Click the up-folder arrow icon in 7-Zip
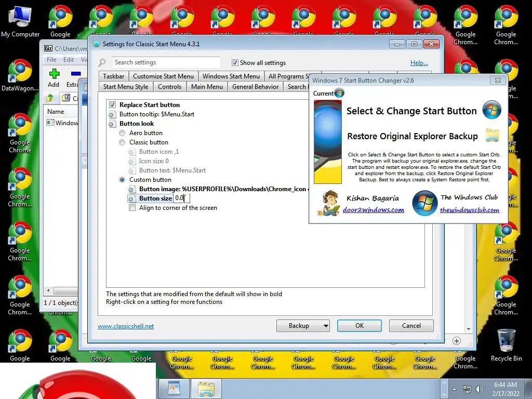The width and height of the screenshot is (532, 399). point(50,98)
